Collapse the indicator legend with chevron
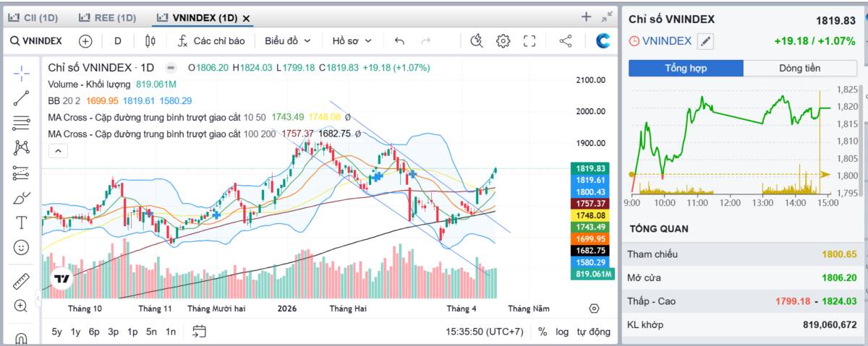The image size is (868, 346). tap(57, 151)
